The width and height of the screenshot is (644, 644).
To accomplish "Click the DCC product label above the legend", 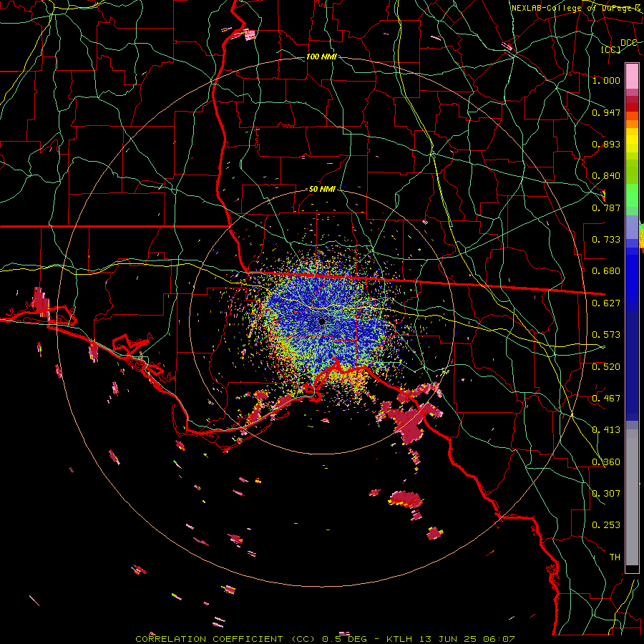I will pos(628,43).
